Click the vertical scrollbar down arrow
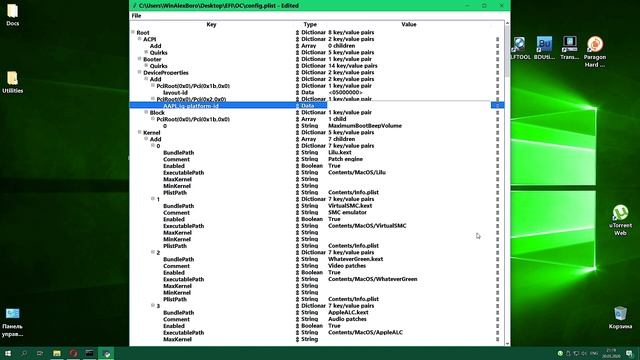This screenshot has width=640, height=360. click(x=507, y=343)
